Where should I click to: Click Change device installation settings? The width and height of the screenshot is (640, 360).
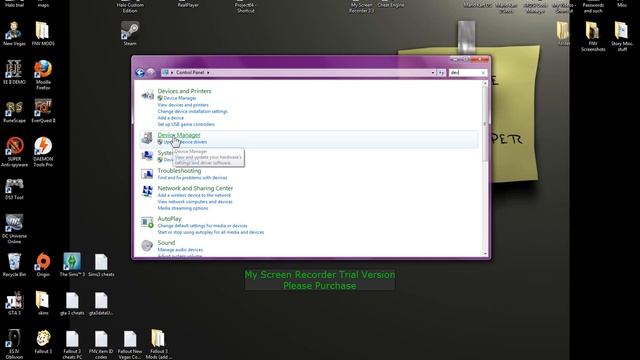193,111
